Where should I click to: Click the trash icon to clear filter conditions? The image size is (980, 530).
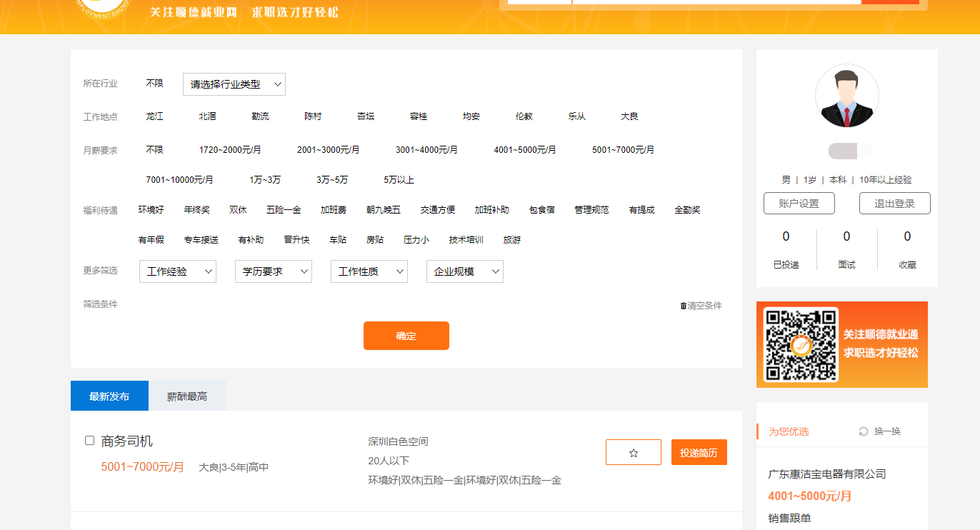[684, 306]
